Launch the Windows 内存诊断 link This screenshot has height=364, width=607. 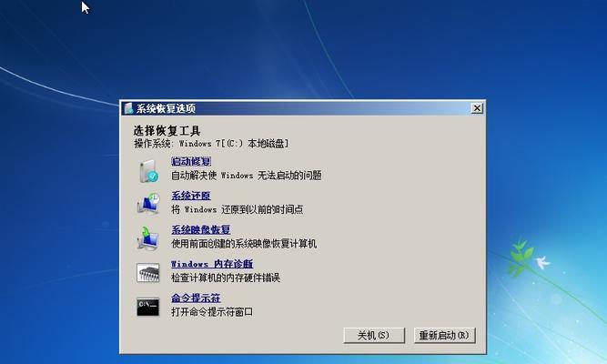212,264
